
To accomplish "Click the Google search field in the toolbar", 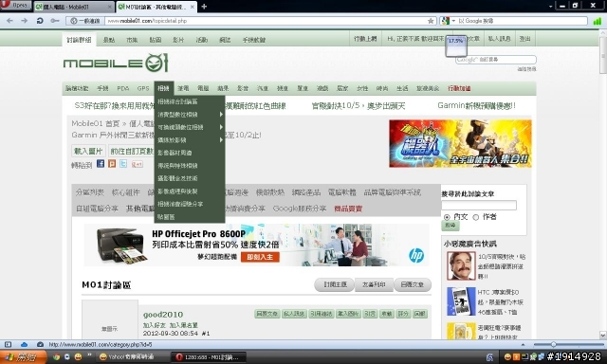I will pyautogui.click(x=522, y=21).
